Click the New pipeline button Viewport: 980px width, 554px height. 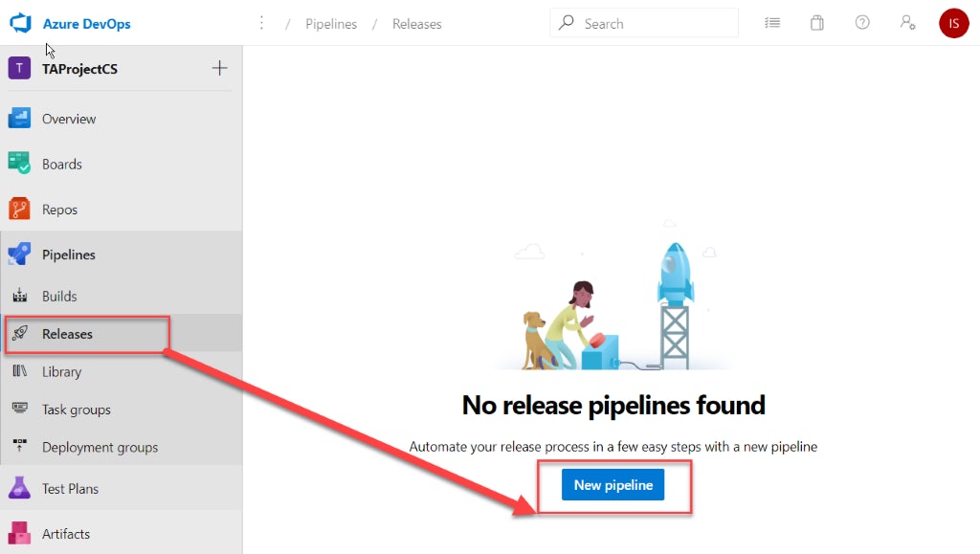coord(612,485)
